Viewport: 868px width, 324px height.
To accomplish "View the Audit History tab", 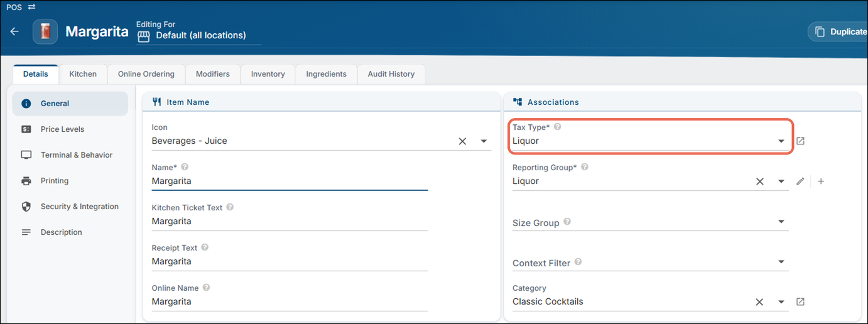I will 391,74.
